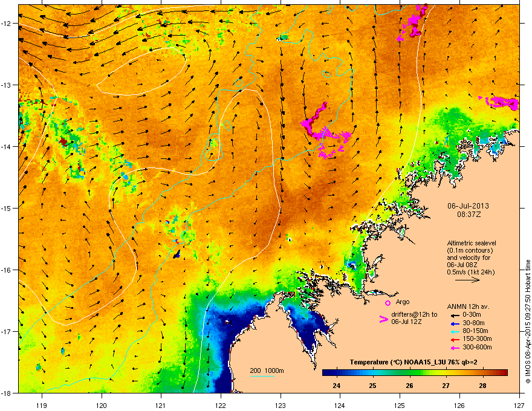532x411 pixels.
Task: Click the 'Temperature (°C) NOAA15_L3U 76% ql>=2' title
Action: pyautogui.click(x=414, y=363)
